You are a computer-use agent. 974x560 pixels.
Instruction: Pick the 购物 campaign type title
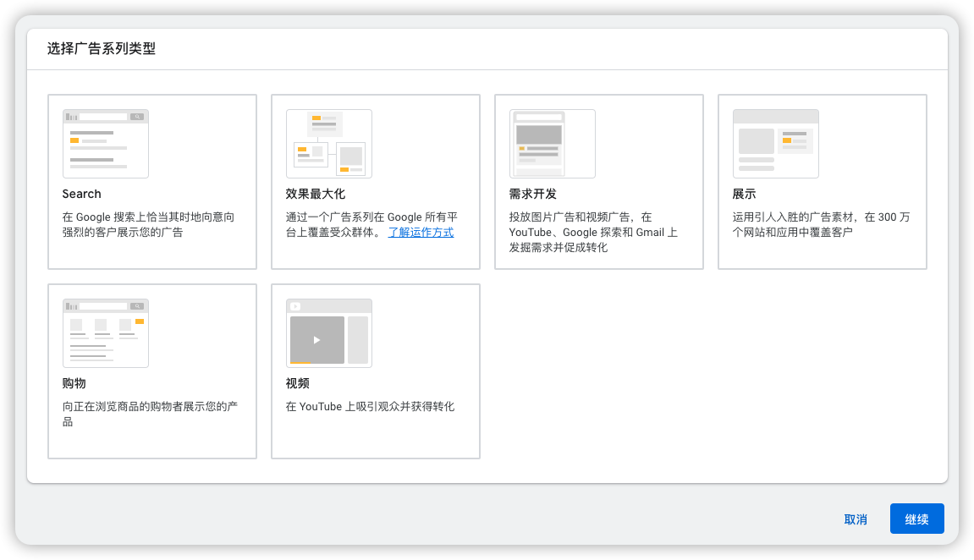click(x=74, y=383)
